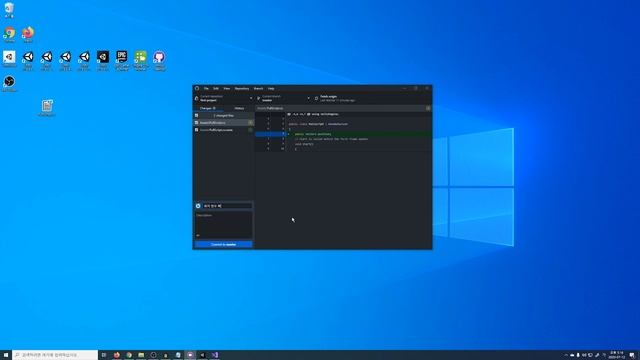Expand the Current branch dropdown
Viewport: 640px width, 360px height.
(x=284, y=98)
